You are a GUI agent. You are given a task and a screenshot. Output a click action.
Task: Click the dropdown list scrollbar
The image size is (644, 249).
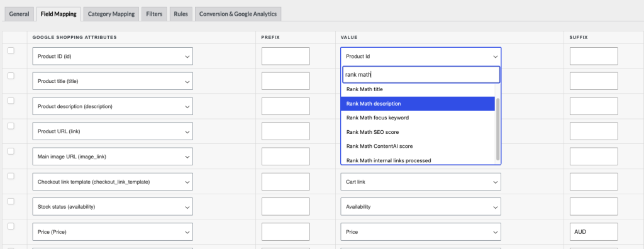498,129
